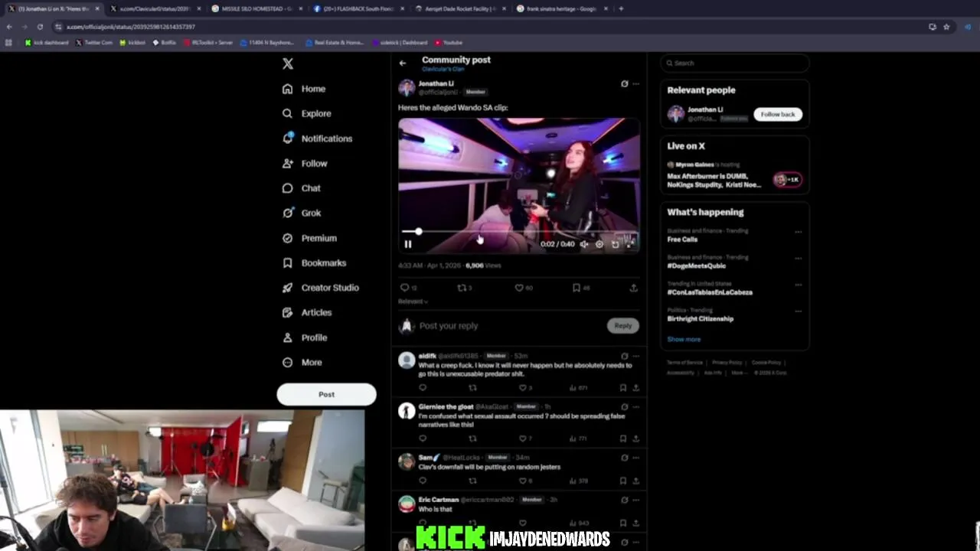
Task: Bookmark the aidifk reply
Action: pos(623,388)
